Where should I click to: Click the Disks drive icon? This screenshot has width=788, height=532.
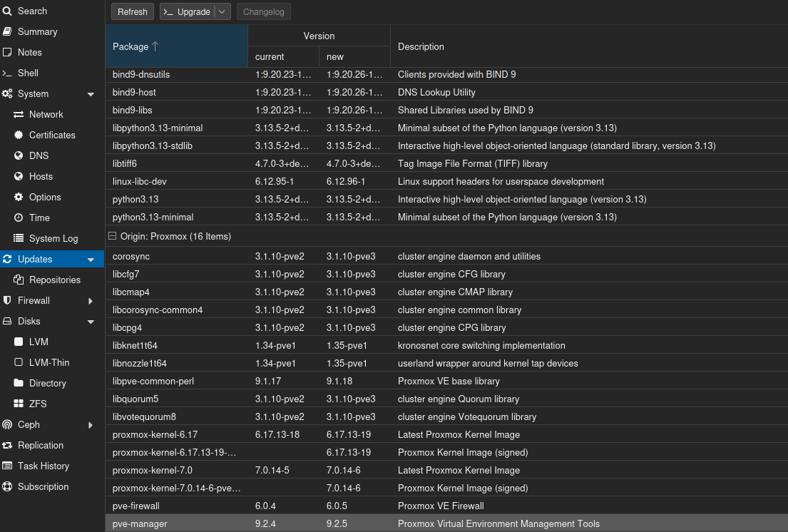tap(7, 321)
